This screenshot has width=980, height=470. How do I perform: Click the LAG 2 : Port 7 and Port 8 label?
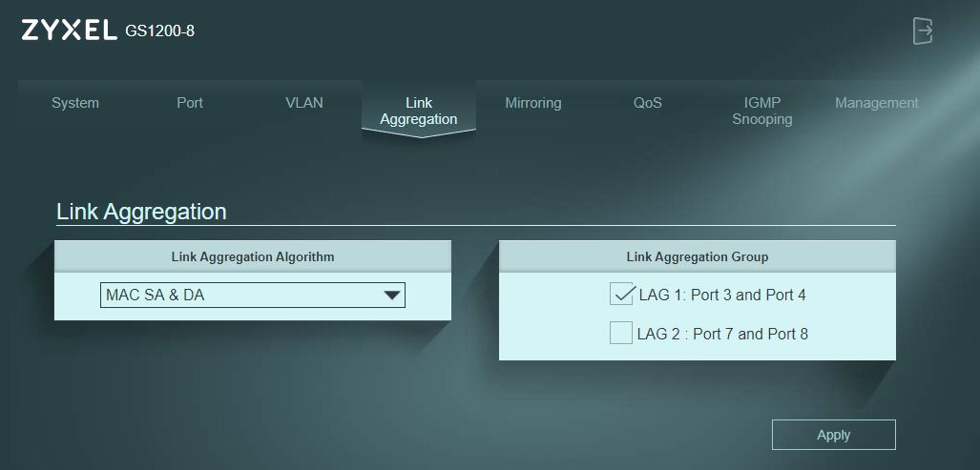coord(722,334)
